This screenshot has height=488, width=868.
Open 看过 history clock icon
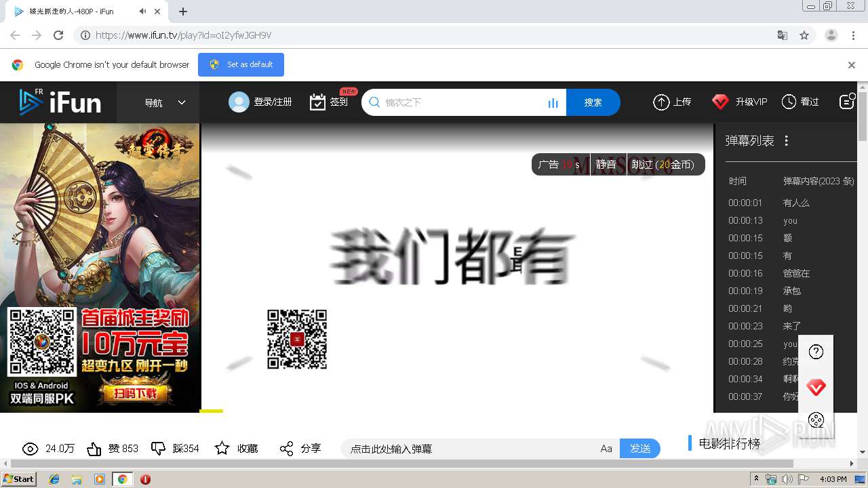coord(789,102)
